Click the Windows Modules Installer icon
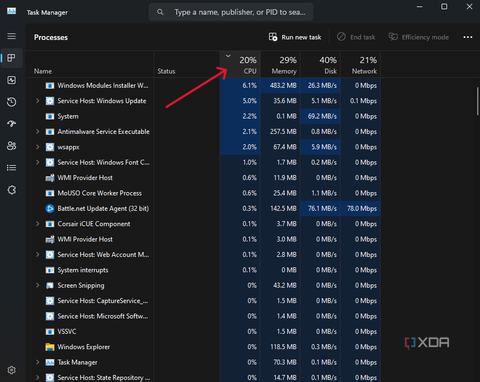 pos(50,86)
